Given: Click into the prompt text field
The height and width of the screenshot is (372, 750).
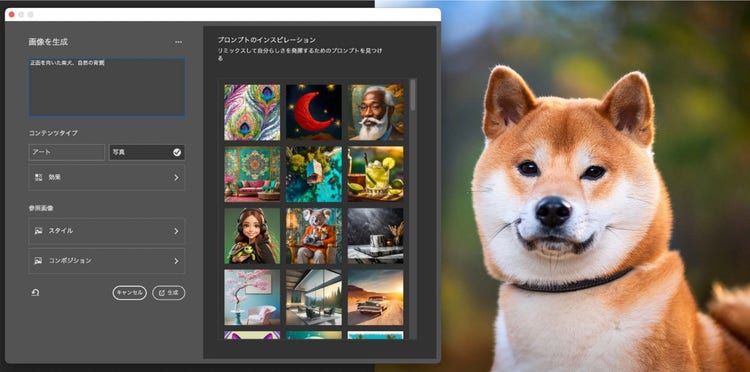Looking at the screenshot, I should pos(107,88).
